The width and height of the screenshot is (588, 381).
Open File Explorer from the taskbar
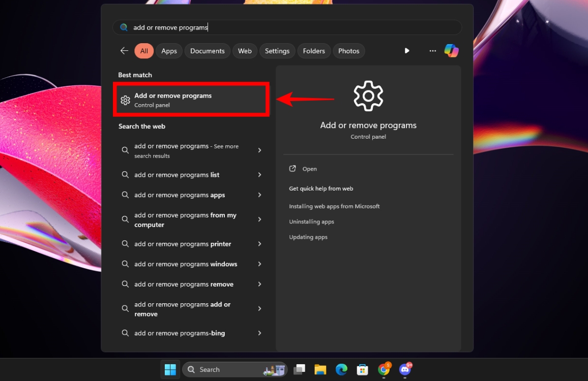coord(320,369)
